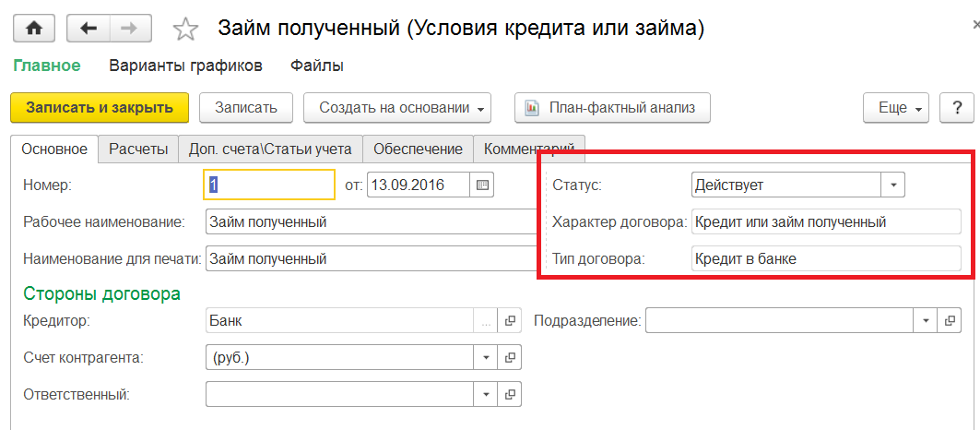Expand the Ответственный dropdown list
The image size is (980, 430).
[x=486, y=394]
